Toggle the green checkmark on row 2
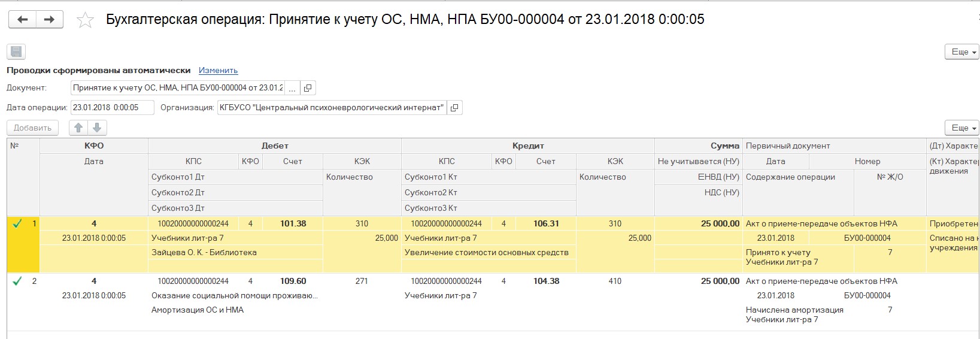Viewport: 980px width, 339px height. click(x=17, y=281)
